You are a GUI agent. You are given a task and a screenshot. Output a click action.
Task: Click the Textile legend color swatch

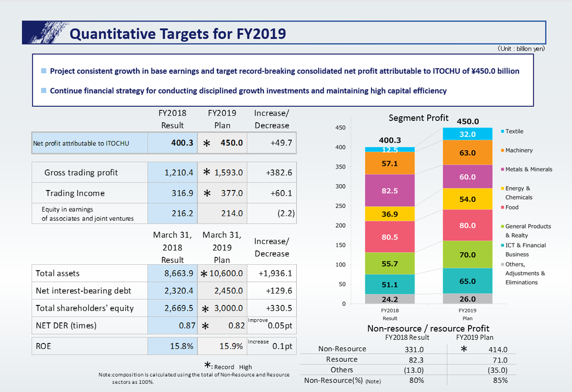point(502,131)
